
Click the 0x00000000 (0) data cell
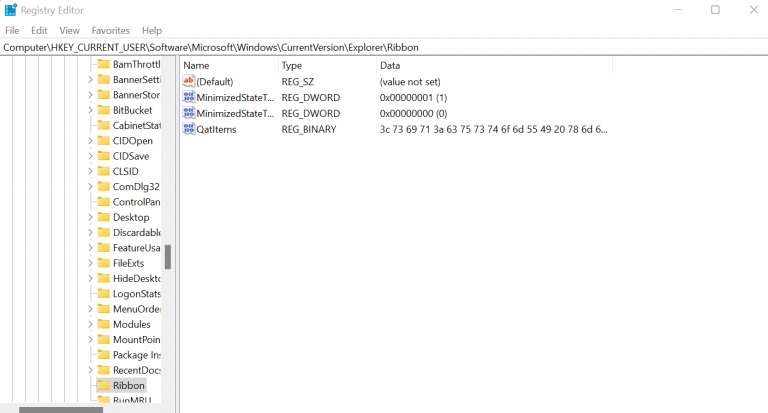coord(413,113)
